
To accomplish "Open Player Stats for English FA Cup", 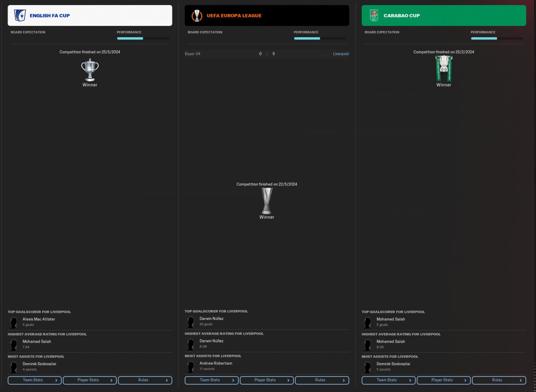I will (90, 380).
